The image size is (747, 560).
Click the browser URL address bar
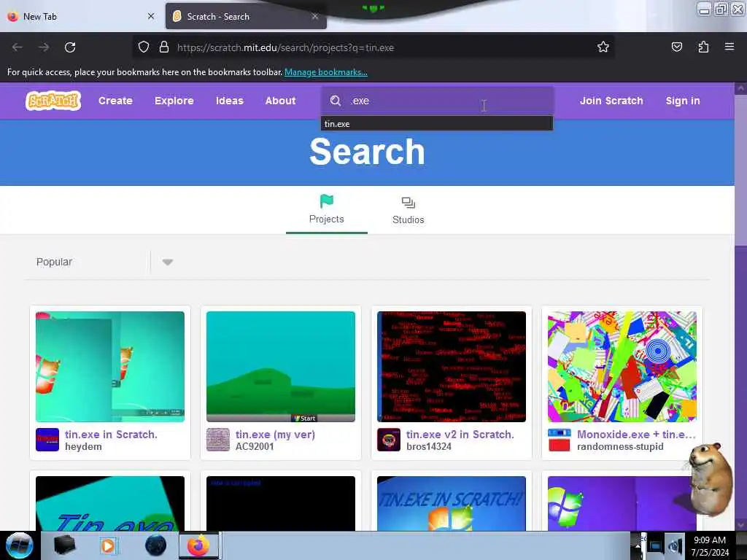click(373, 47)
